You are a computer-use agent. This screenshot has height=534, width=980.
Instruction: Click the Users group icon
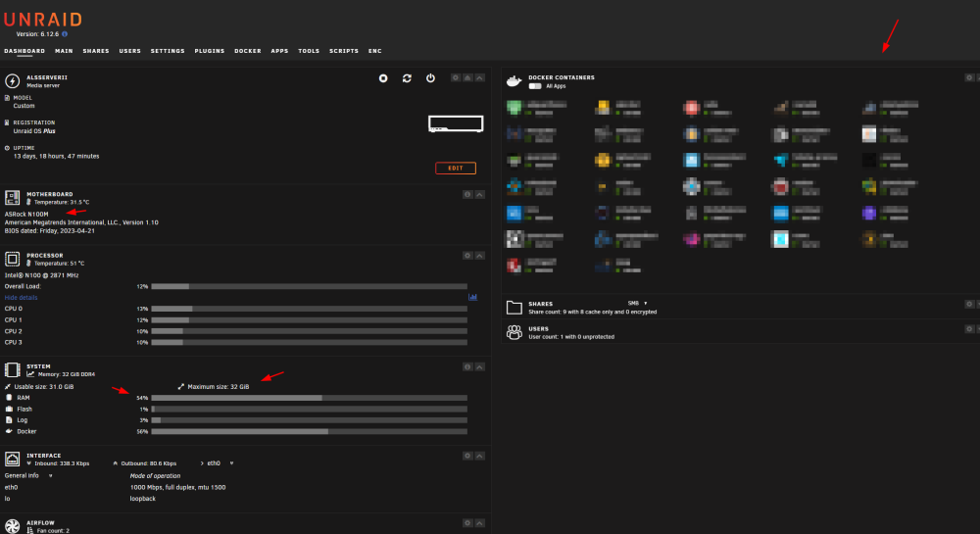(x=514, y=332)
